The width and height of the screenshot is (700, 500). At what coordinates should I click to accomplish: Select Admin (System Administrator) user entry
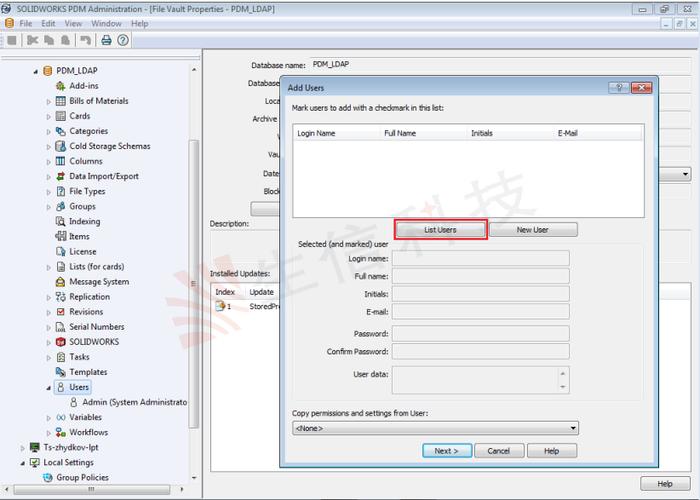134,402
